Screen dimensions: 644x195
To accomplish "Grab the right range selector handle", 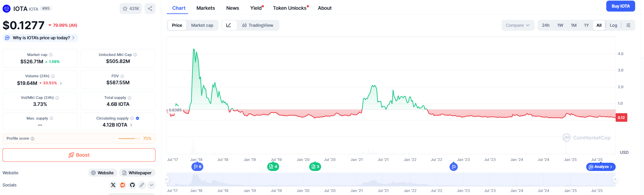I will click(615, 179).
